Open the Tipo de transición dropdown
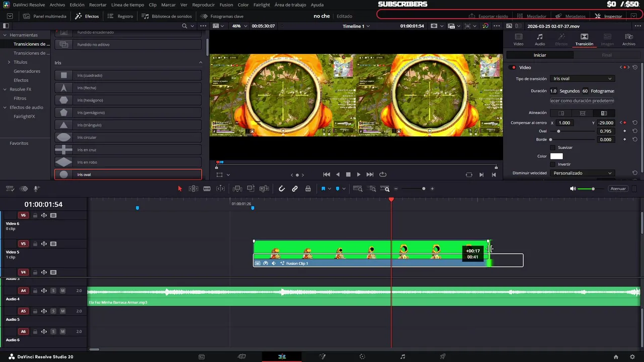Screen dimensions: 644x362 click(582, 78)
